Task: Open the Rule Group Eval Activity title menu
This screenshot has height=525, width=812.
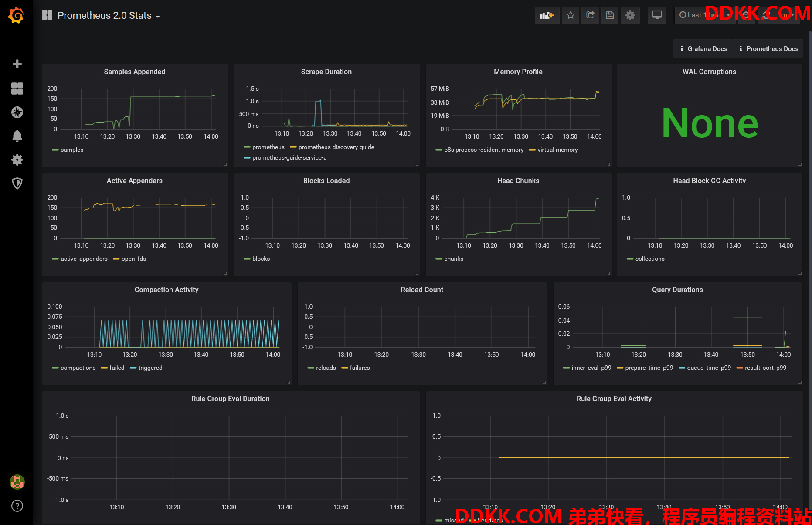Action: (x=614, y=399)
